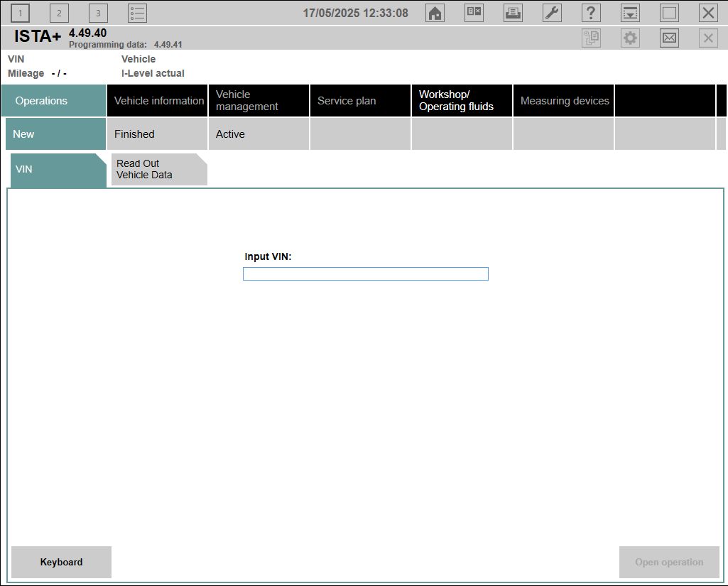728x586 pixels.
Task: Click the protocol documents icon
Action: (x=591, y=38)
